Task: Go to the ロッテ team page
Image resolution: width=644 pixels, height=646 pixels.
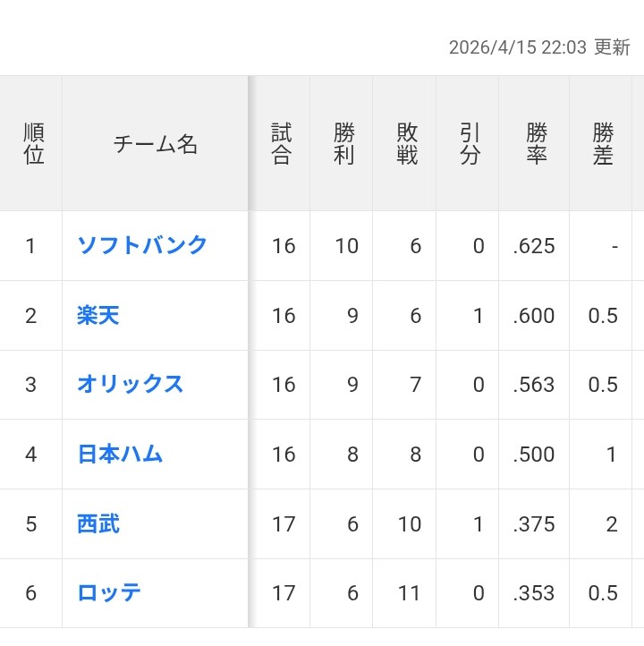Action: [109, 592]
